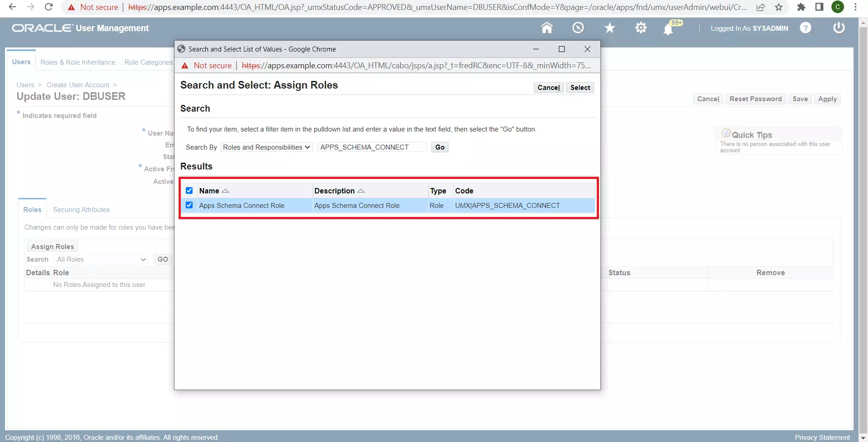Log out using the power icon
Viewport: 868px width, 442px height.
pyautogui.click(x=839, y=28)
